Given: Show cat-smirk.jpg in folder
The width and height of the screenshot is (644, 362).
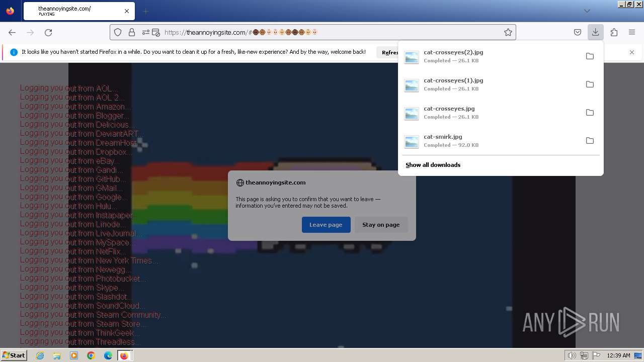Looking at the screenshot, I should tap(590, 141).
